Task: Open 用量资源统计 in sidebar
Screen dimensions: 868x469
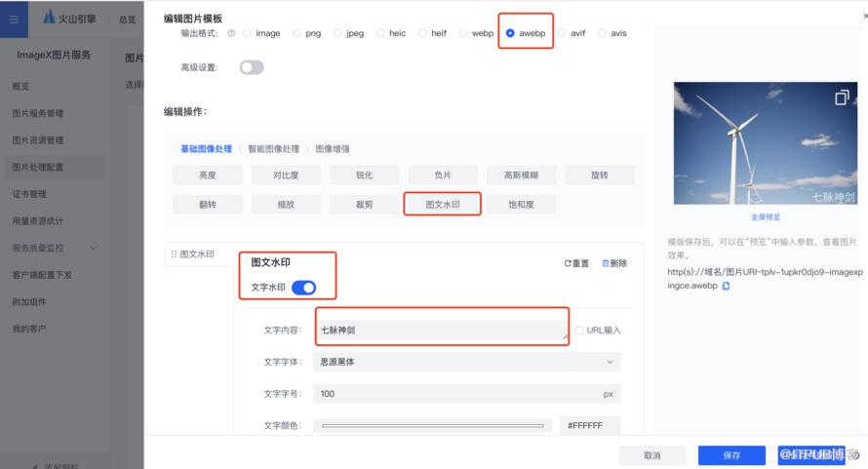Action: [x=38, y=221]
